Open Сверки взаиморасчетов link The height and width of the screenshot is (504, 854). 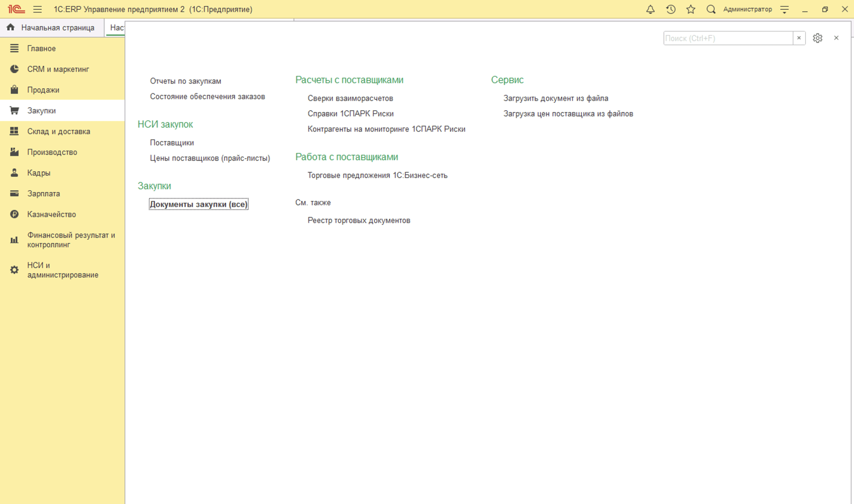coord(350,98)
